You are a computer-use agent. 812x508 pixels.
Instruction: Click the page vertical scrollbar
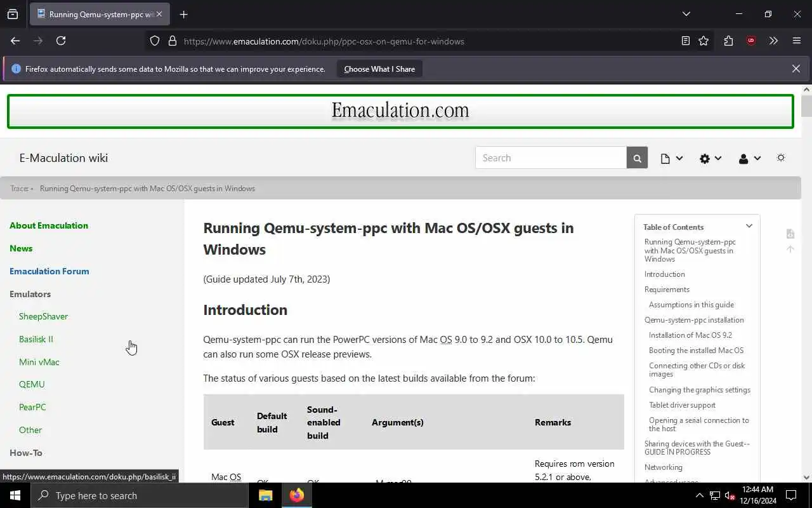tap(806, 106)
